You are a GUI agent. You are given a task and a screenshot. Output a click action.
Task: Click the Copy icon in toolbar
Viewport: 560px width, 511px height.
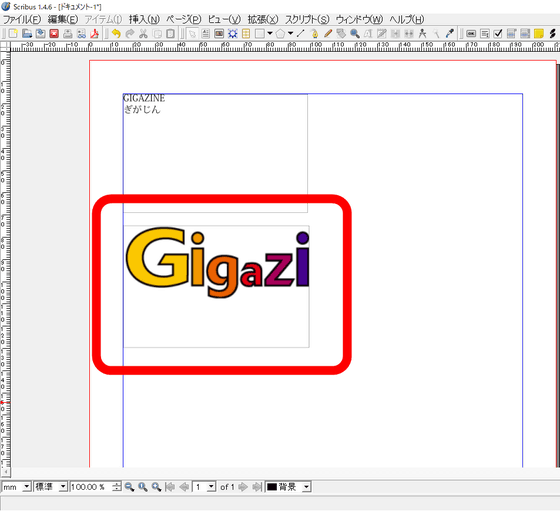pos(157,34)
